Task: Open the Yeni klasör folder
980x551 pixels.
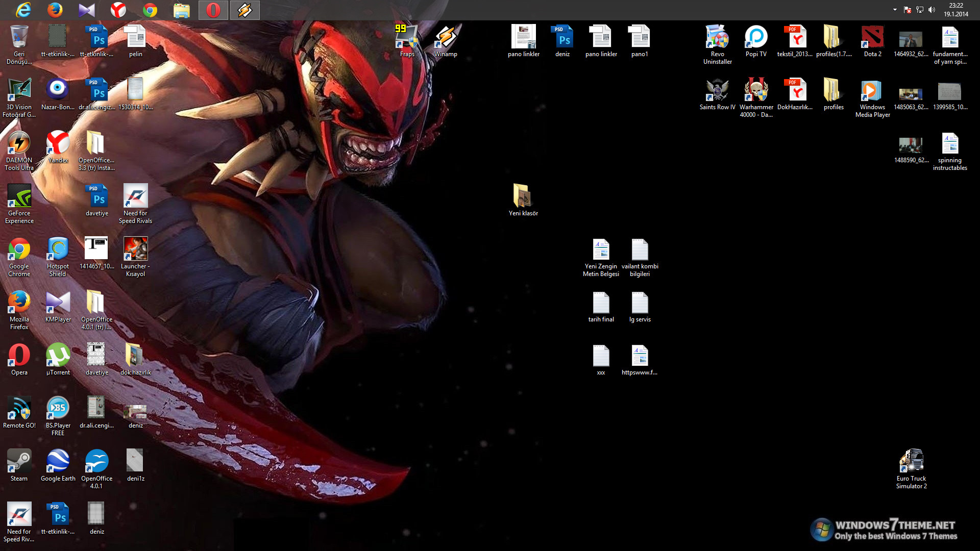Action: [x=523, y=201]
